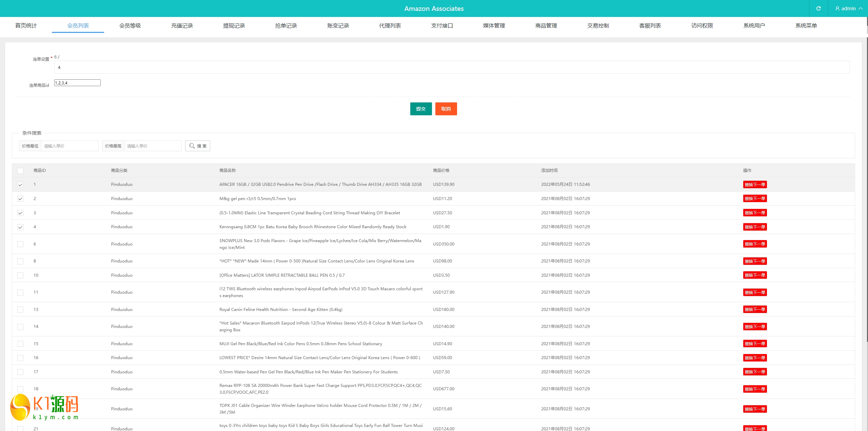Viewport: 868px width, 431px height.
Task: Toggle checkbox for product ID 2
Action: tap(20, 199)
